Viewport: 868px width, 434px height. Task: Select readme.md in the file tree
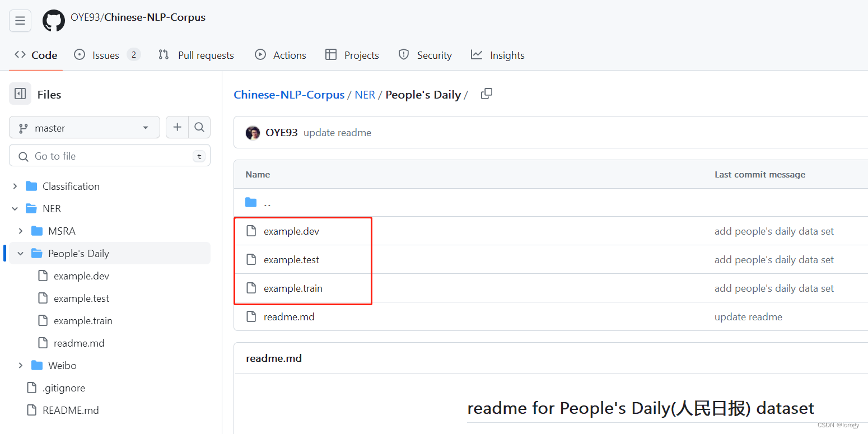point(79,343)
